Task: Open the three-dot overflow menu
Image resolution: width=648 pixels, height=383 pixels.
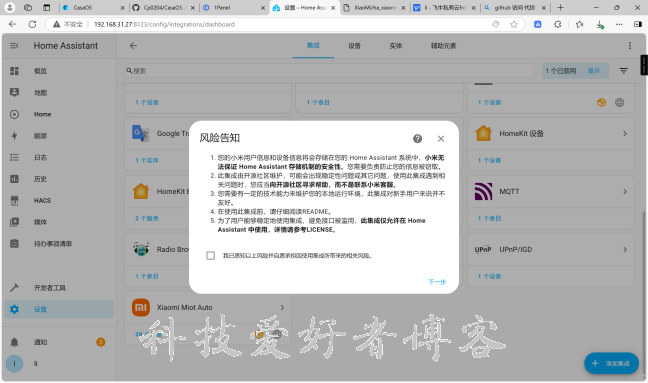Action: [x=630, y=46]
